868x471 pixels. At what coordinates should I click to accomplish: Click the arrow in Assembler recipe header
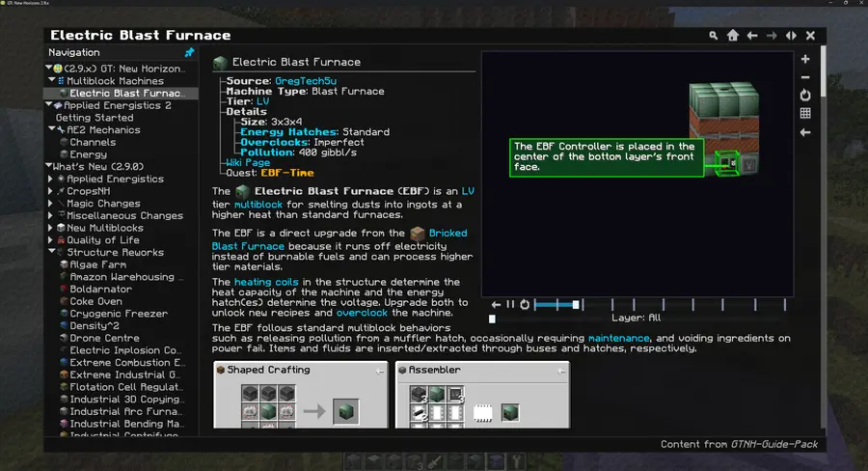561,371
